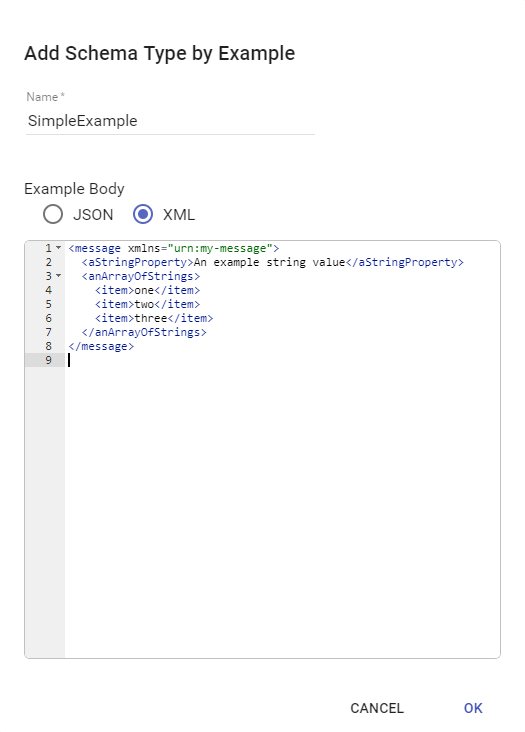Collapse the anArrayOfStrings fold arrow
525x732 pixels.
[58, 276]
